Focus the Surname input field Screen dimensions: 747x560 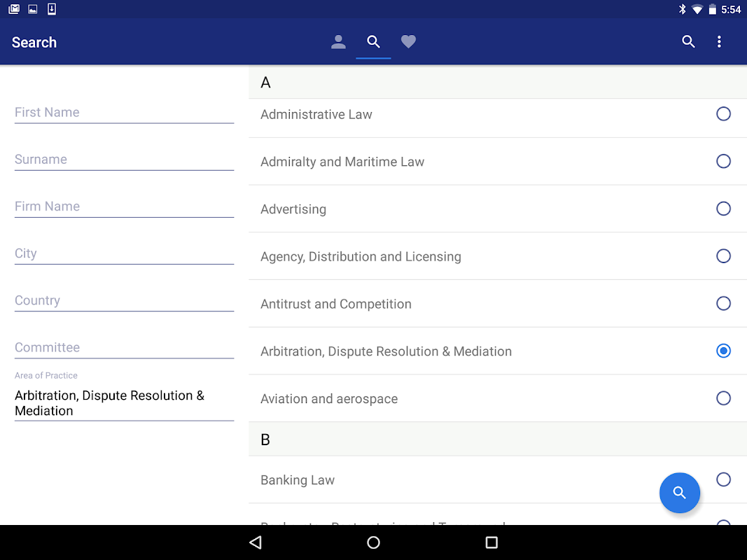(125, 160)
